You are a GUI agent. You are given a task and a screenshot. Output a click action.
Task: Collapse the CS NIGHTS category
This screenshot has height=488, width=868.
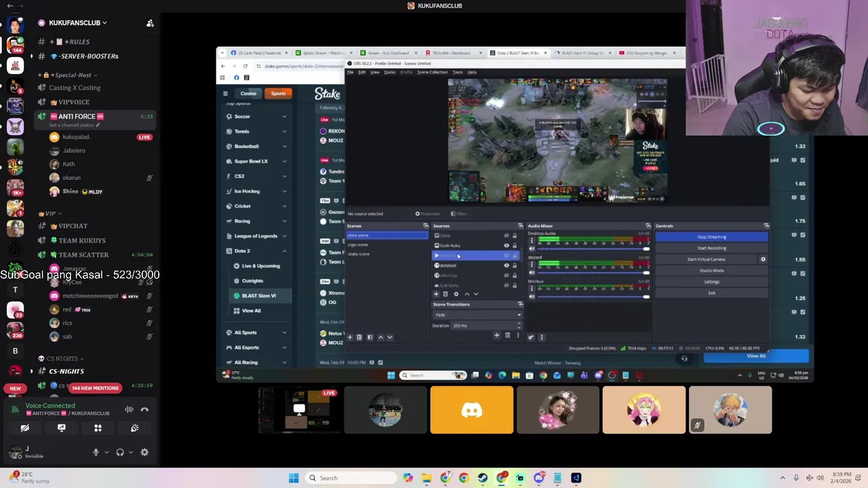click(x=61, y=359)
